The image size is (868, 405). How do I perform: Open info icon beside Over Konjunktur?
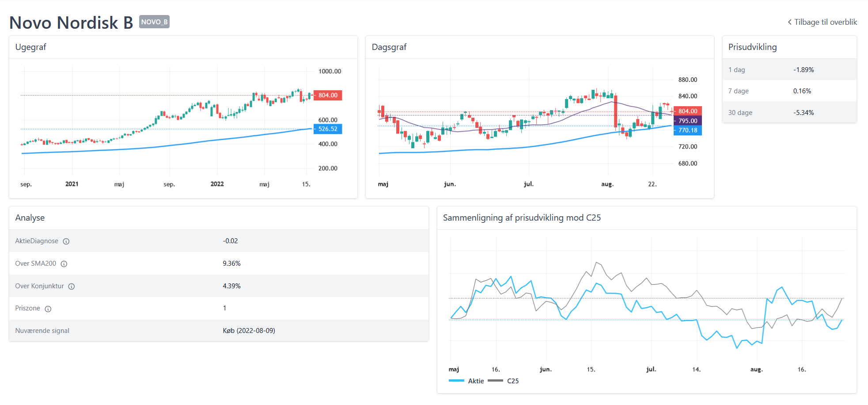(x=72, y=287)
